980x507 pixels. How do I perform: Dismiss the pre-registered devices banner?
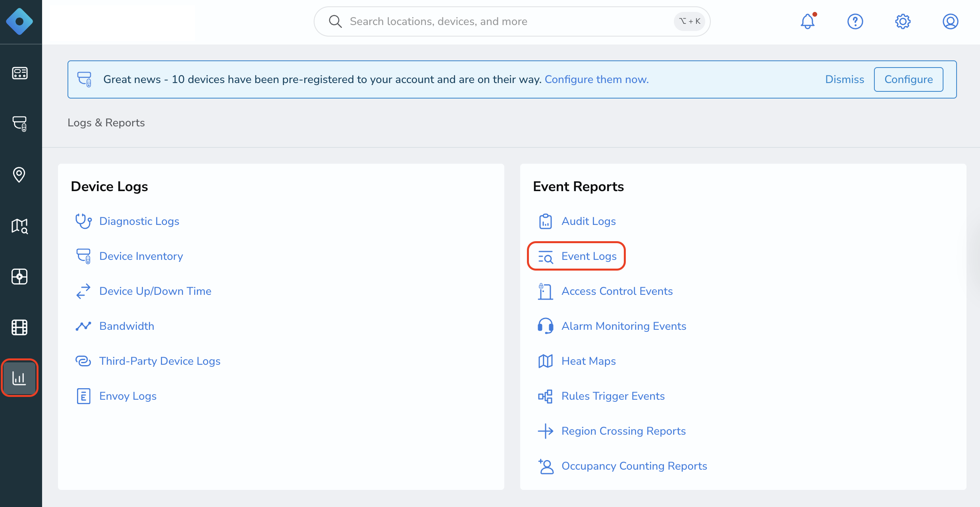(845, 79)
